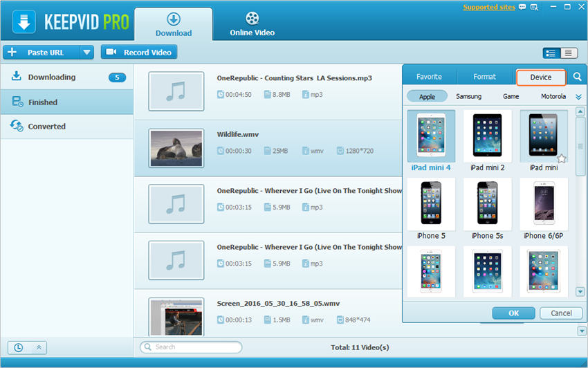588x368 pixels.
Task: Click the music note thumbnail of Counting Stars
Action: [176, 91]
